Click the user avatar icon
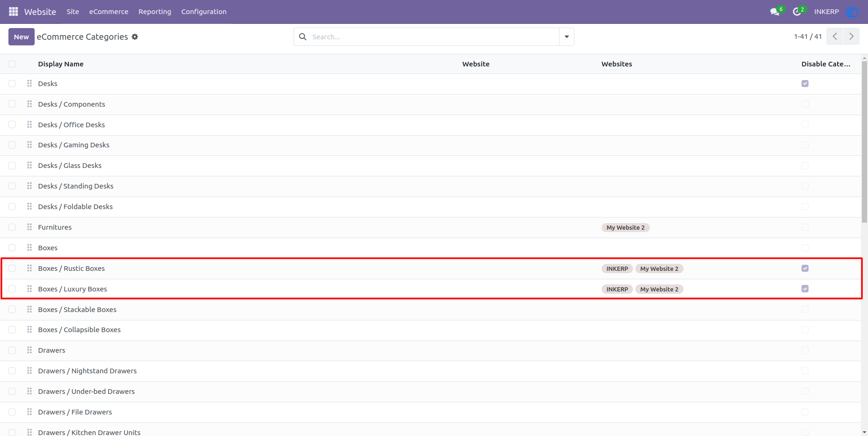 pyautogui.click(x=852, y=12)
